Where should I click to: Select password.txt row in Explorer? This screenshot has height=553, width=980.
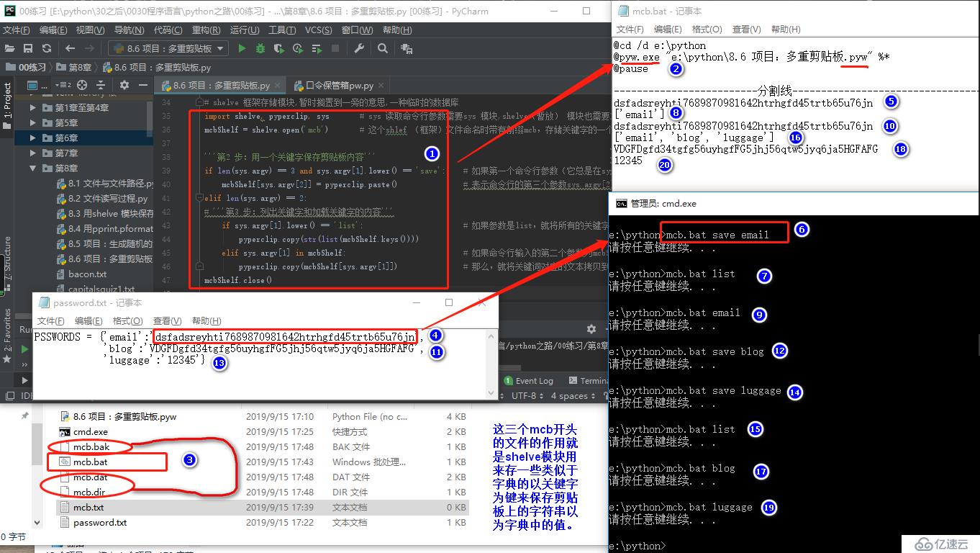(261, 523)
